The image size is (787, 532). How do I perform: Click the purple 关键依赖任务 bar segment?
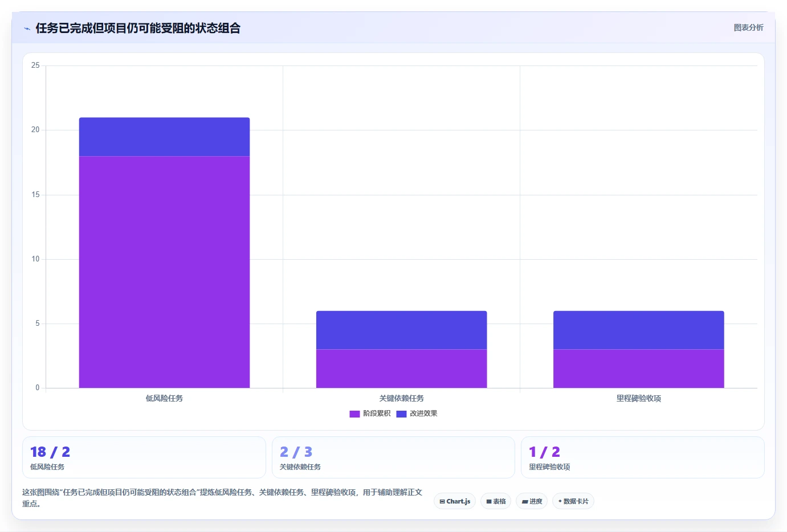[401, 369]
